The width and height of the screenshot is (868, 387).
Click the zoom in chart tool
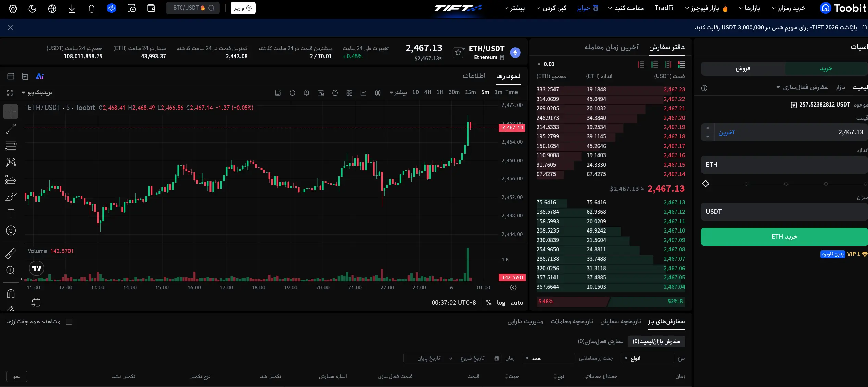11,270
